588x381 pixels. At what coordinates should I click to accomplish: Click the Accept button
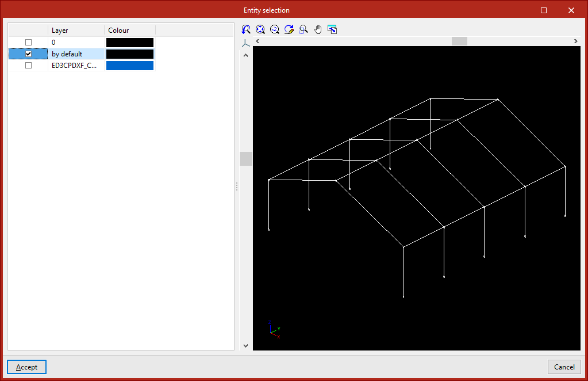click(x=26, y=367)
